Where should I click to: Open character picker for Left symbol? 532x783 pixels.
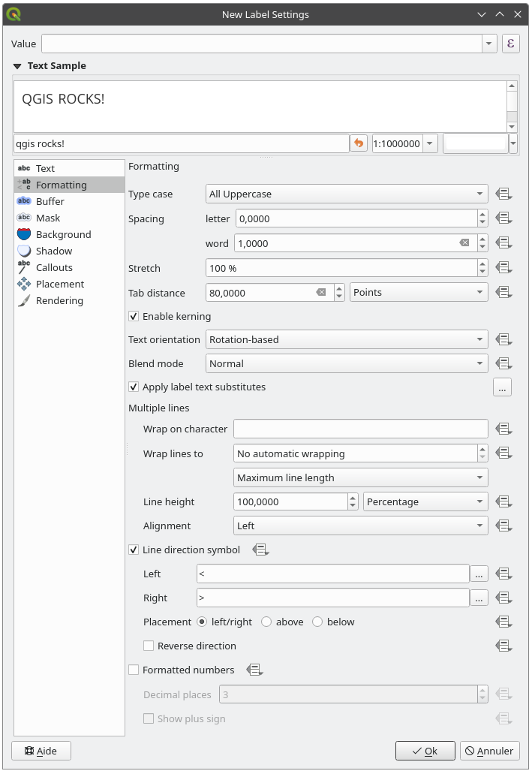pos(479,574)
